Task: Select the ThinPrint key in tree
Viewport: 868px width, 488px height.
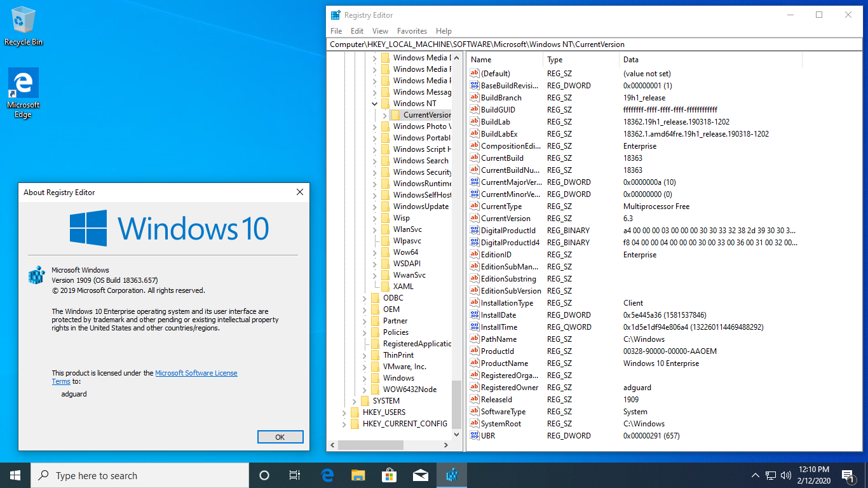Action: pos(398,355)
